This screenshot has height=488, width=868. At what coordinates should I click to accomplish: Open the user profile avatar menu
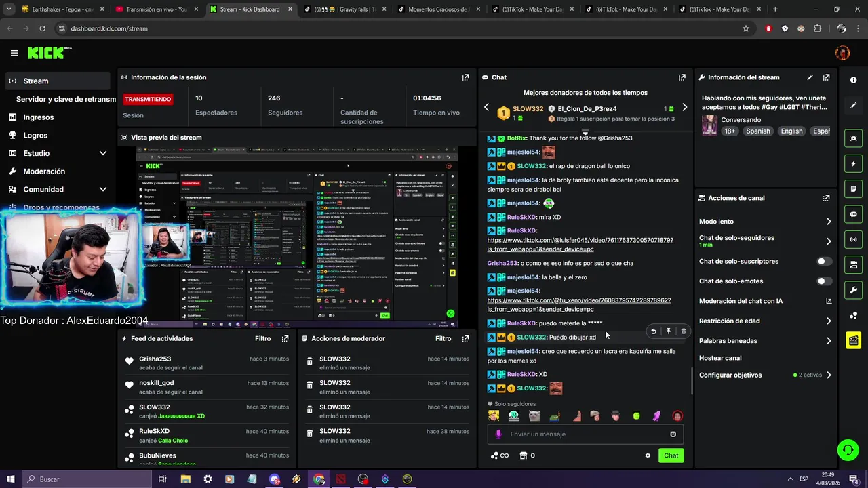tap(842, 53)
